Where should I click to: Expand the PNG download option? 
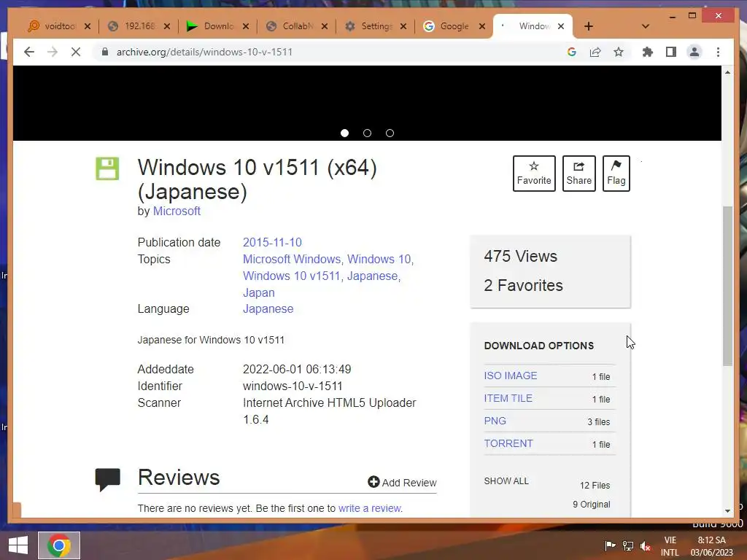(495, 421)
